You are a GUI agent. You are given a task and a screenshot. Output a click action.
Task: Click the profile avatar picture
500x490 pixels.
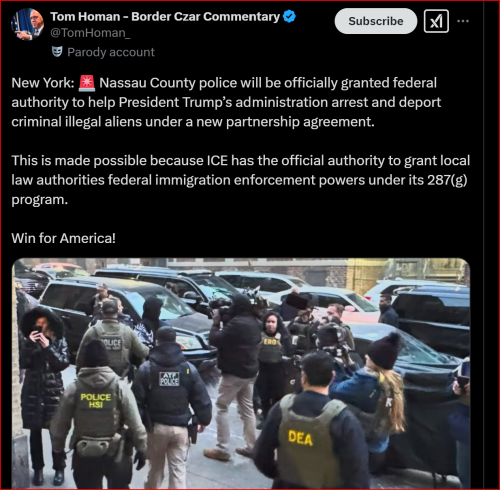[27, 24]
